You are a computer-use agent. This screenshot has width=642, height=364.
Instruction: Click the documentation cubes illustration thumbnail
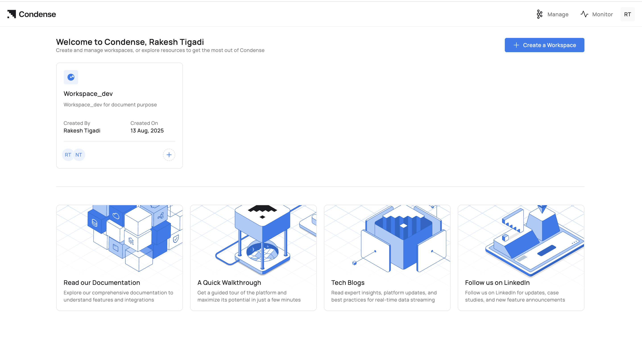tap(120, 239)
